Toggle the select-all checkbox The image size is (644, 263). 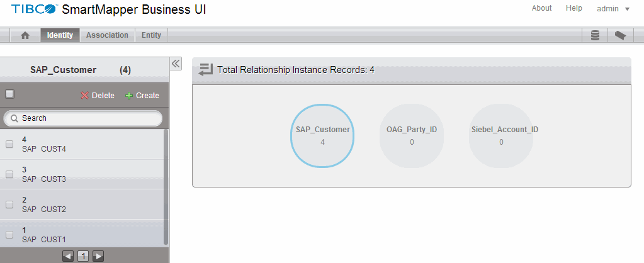coord(9,94)
